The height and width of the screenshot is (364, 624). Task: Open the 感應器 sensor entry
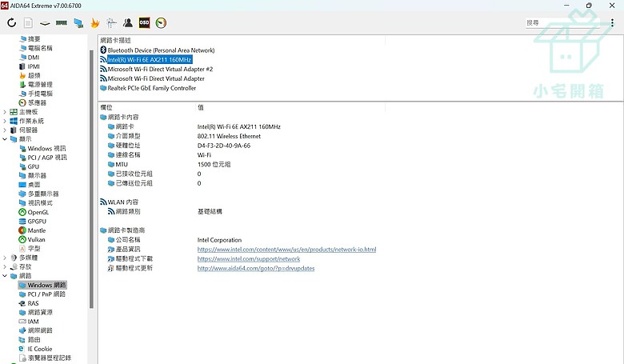click(x=33, y=102)
